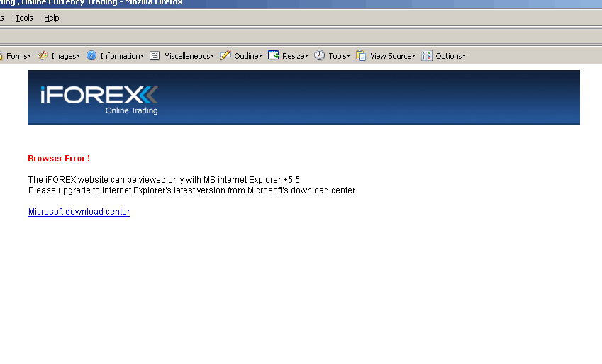602x364 pixels.
Task: Click the Tools clock icon
Action: point(319,55)
